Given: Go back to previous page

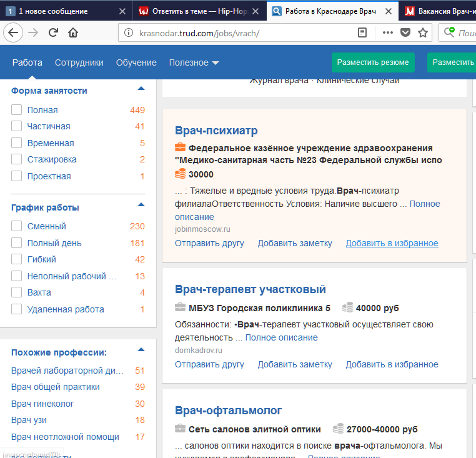Looking at the screenshot, I should (x=13, y=32).
